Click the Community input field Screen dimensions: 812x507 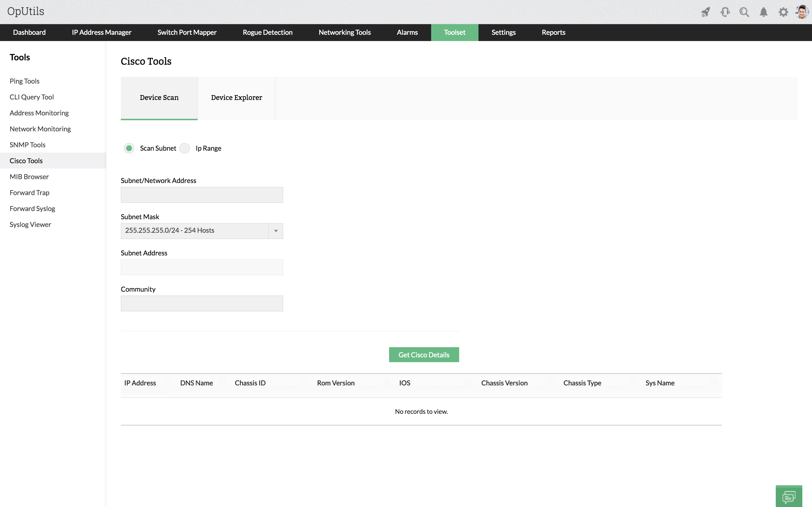point(202,303)
